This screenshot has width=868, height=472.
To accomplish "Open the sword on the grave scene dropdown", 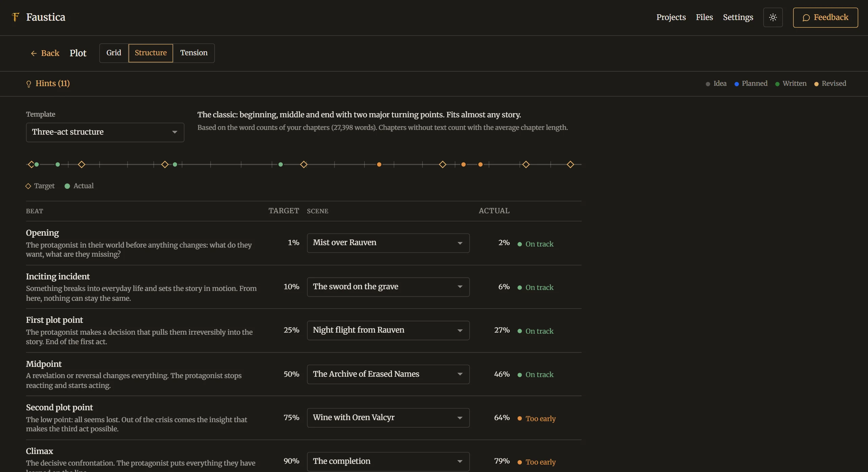I will [x=388, y=287].
